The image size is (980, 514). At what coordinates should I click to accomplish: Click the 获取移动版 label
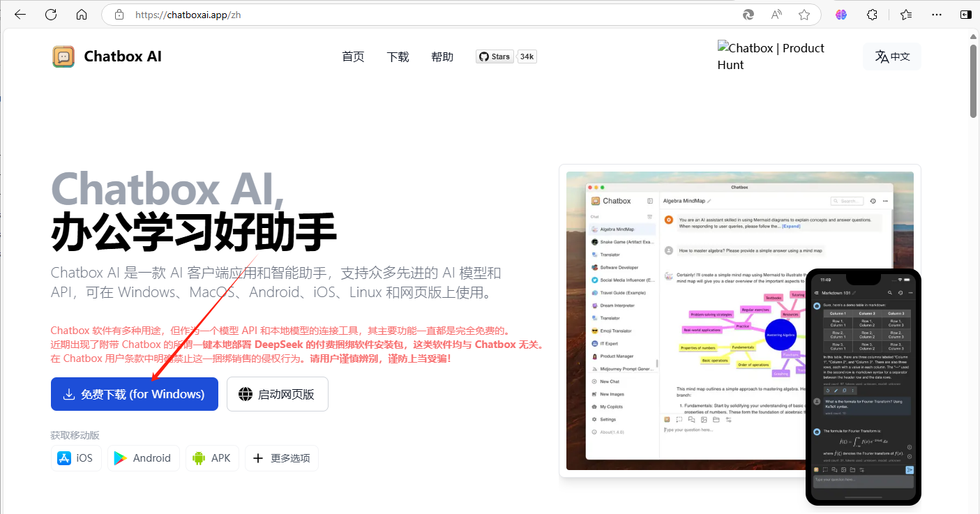(75, 435)
